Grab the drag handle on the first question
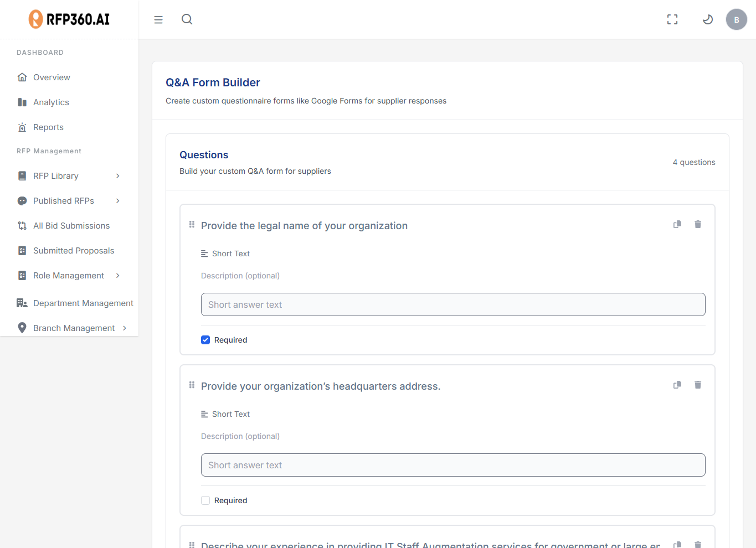The image size is (756, 548). pos(192,224)
